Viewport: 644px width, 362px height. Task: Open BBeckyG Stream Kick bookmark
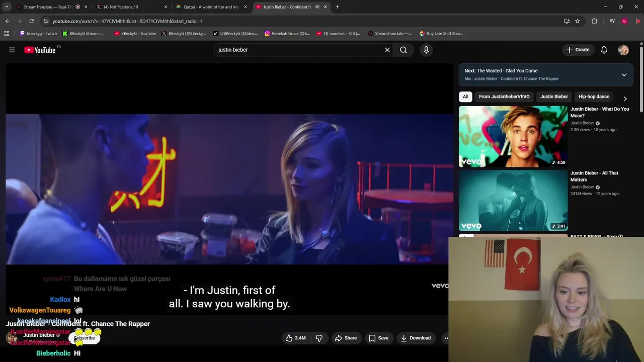[x=84, y=34]
